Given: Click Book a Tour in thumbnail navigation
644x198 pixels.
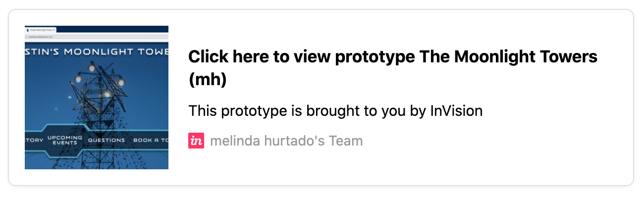Looking at the screenshot, I should pos(151,140).
